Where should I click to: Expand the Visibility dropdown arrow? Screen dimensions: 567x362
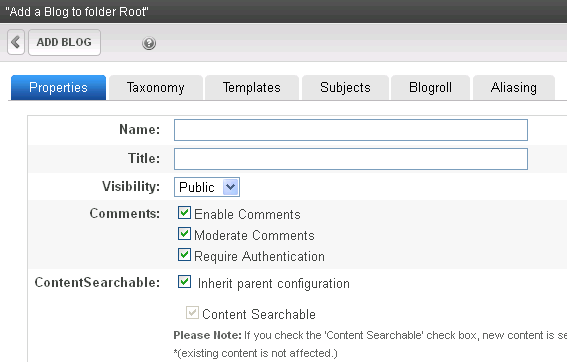[x=230, y=187]
